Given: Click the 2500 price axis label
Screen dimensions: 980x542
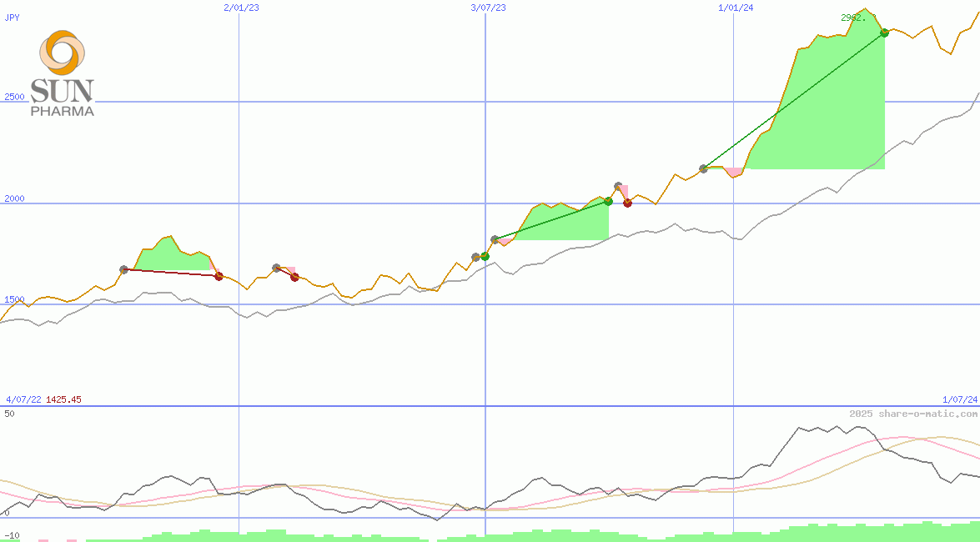Looking at the screenshot, I should pos(14,97).
